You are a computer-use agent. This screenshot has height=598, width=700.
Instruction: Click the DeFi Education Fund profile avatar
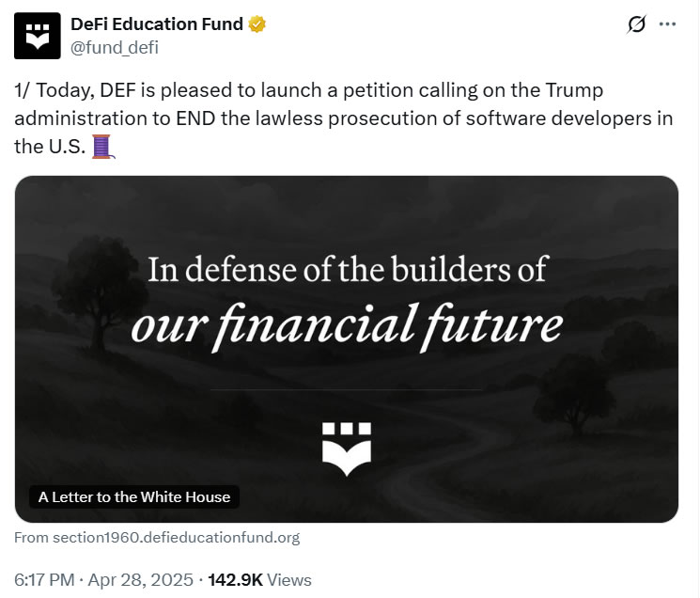(x=38, y=35)
